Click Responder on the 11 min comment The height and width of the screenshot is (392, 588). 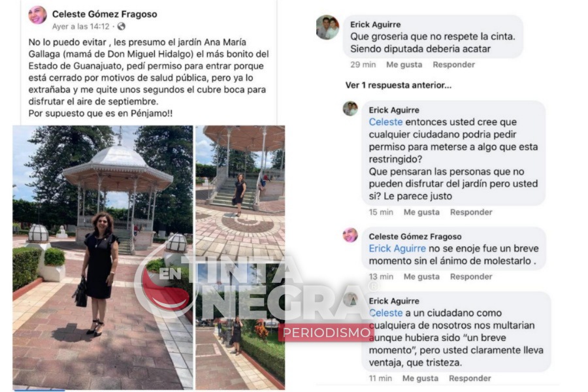point(470,378)
